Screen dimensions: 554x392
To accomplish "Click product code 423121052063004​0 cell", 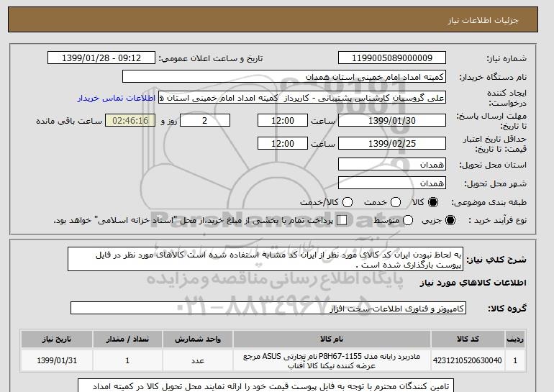I will tap(468, 360).
